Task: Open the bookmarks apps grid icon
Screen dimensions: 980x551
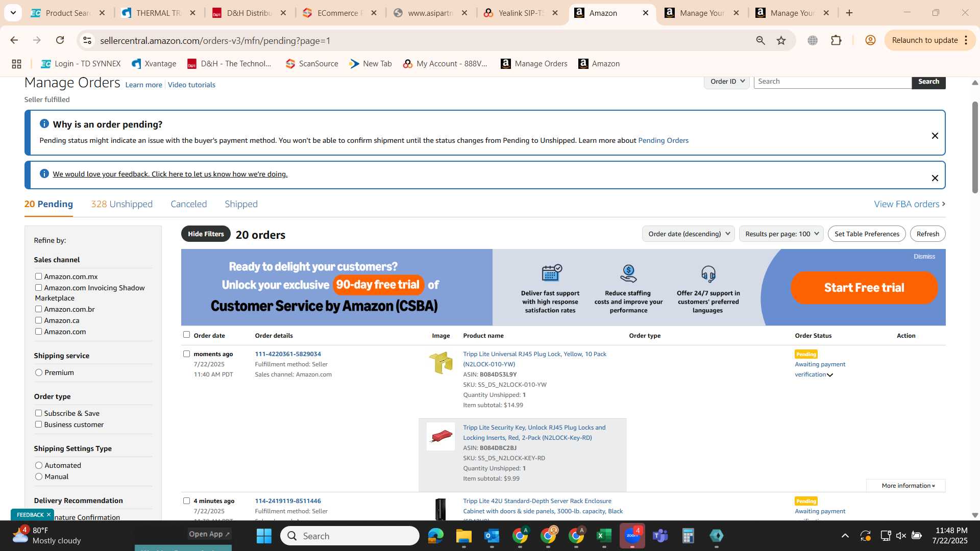Action: pyautogui.click(x=16, y=64)
